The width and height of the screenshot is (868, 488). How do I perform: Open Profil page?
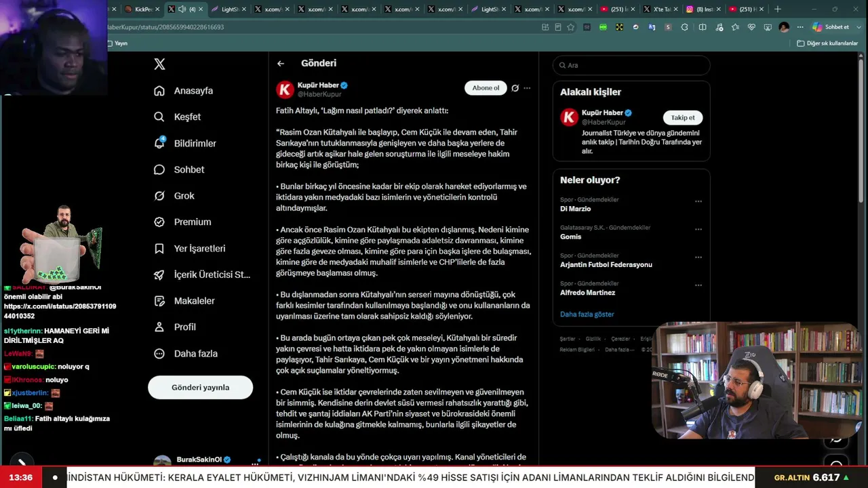click(x=175, y=327)
